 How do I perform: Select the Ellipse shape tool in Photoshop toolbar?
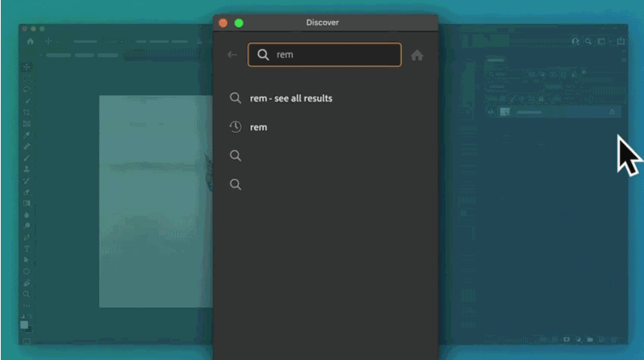point(27,271)
